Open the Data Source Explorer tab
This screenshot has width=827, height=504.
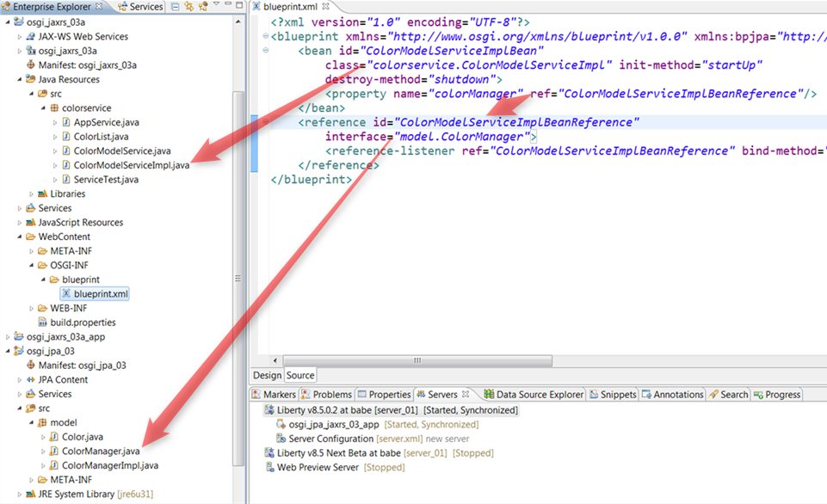pyautogui.click(x=534, y=395)
